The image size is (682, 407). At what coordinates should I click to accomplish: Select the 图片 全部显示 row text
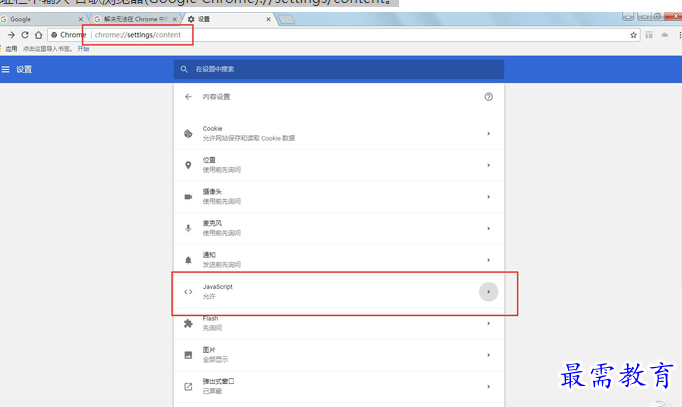[215, 360]
